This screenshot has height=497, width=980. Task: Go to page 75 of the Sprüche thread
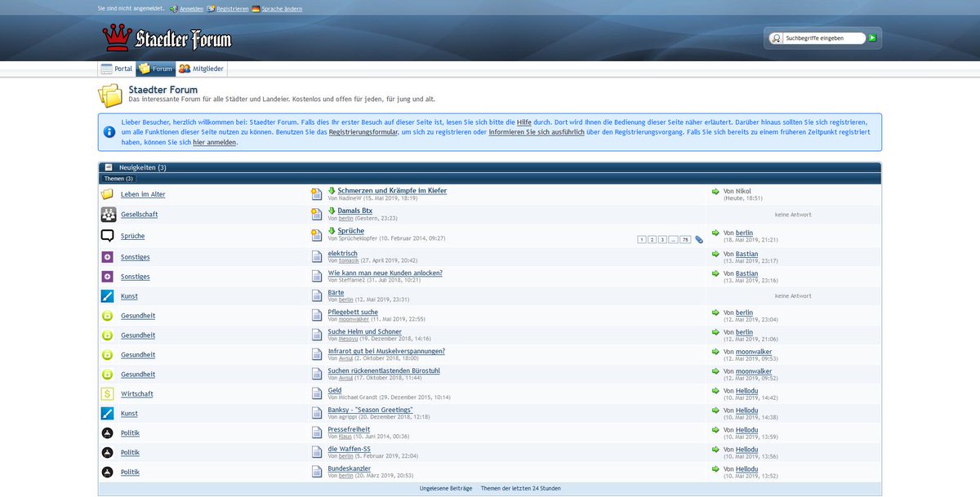coord(684,239)
